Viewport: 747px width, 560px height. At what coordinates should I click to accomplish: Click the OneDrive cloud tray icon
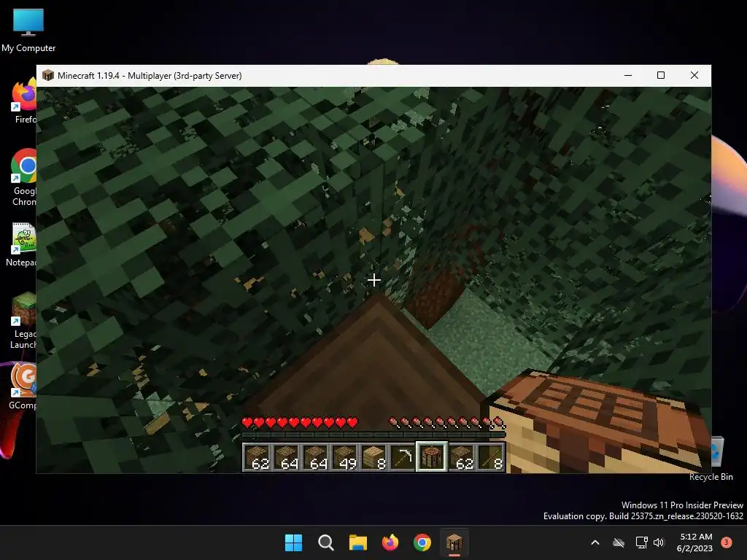pos(619,542)
